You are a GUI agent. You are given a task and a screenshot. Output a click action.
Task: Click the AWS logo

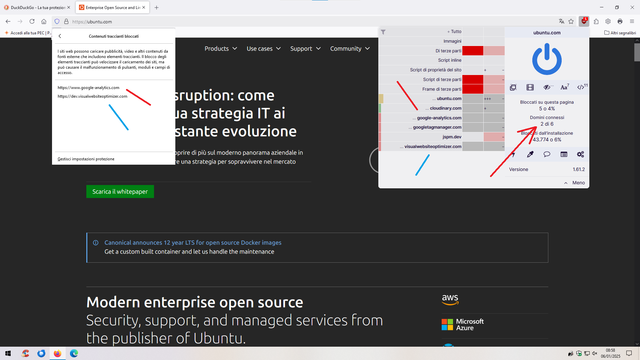(450, 300)
